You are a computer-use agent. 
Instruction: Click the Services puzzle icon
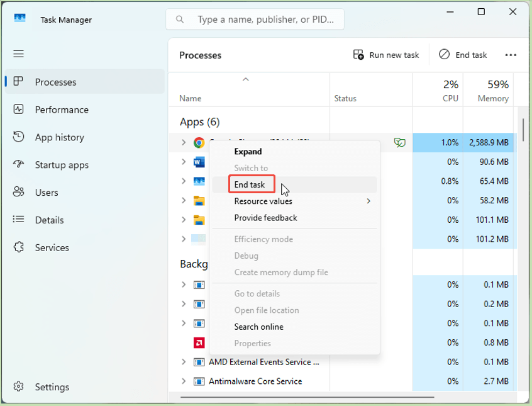(19, 247)
